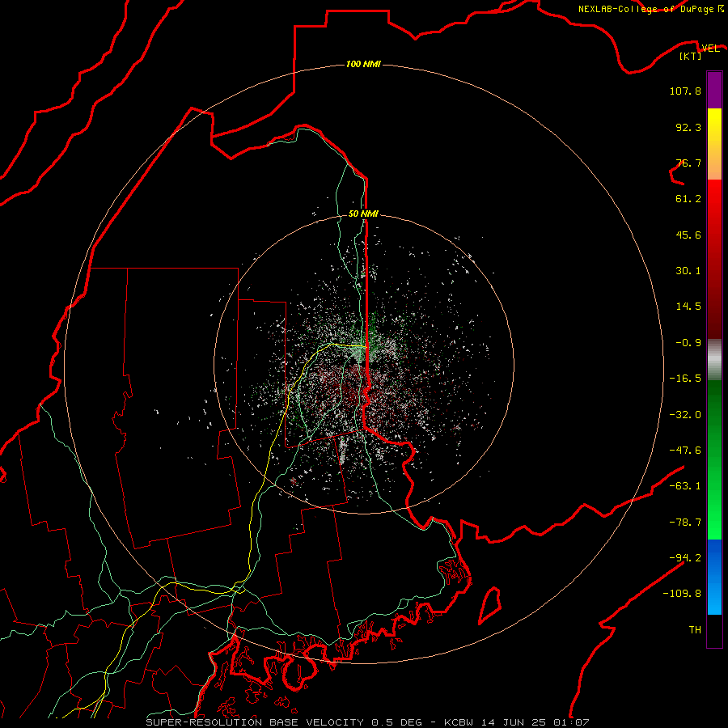Pick the gray near-zero color bar segment
The image size is (728, 728).
coord(714,360)
